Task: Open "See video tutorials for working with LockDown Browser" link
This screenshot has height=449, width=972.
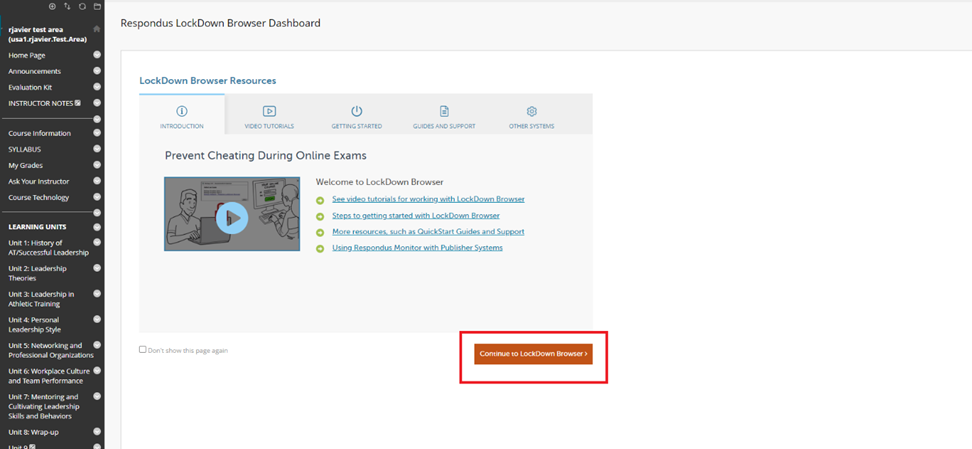Action: pyautogui.click(x=428, y=199)
